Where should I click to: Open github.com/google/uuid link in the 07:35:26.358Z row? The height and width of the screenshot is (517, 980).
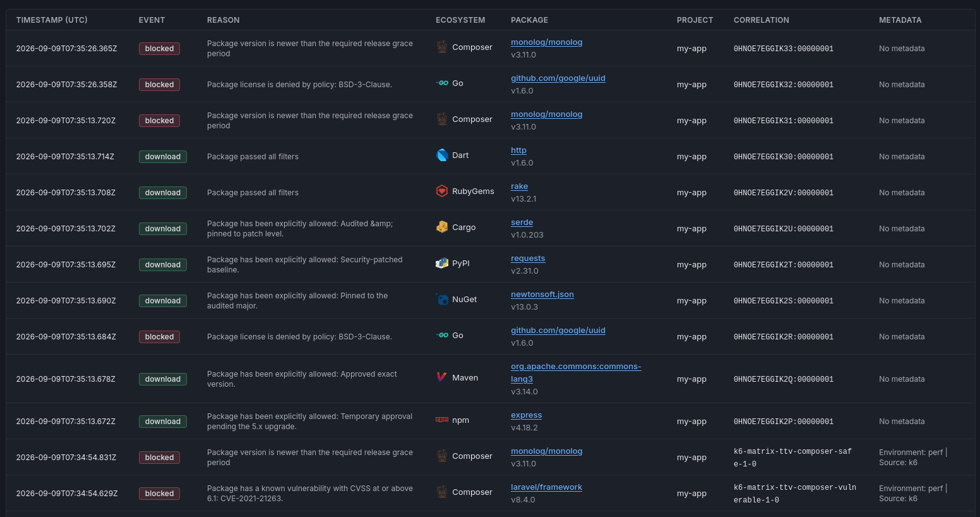558,78
